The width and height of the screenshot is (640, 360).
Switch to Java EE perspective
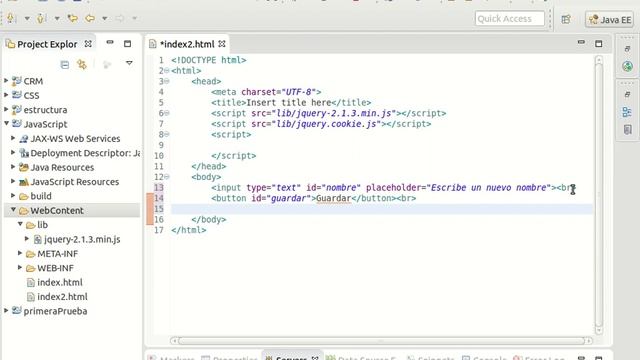pyautogui.click(x=610, y=20)
